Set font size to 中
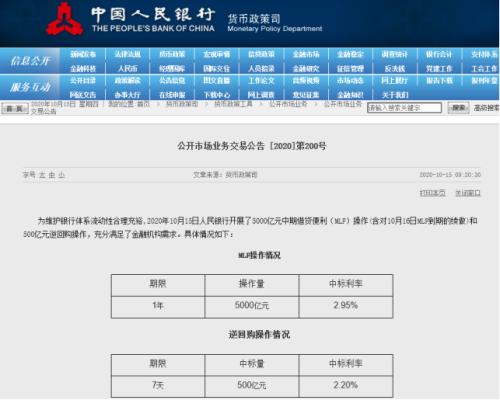 tap(52, 175)
